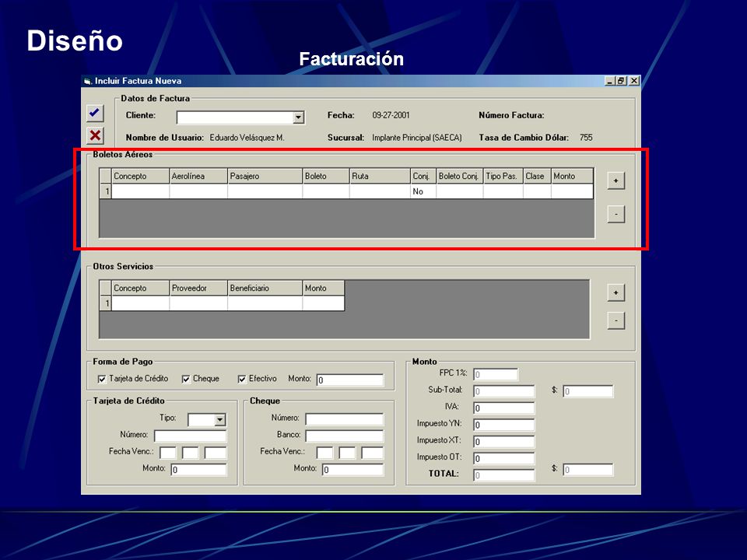747x560 pixels.
Task: Click the Clase column header
Action: coord(538,177)
